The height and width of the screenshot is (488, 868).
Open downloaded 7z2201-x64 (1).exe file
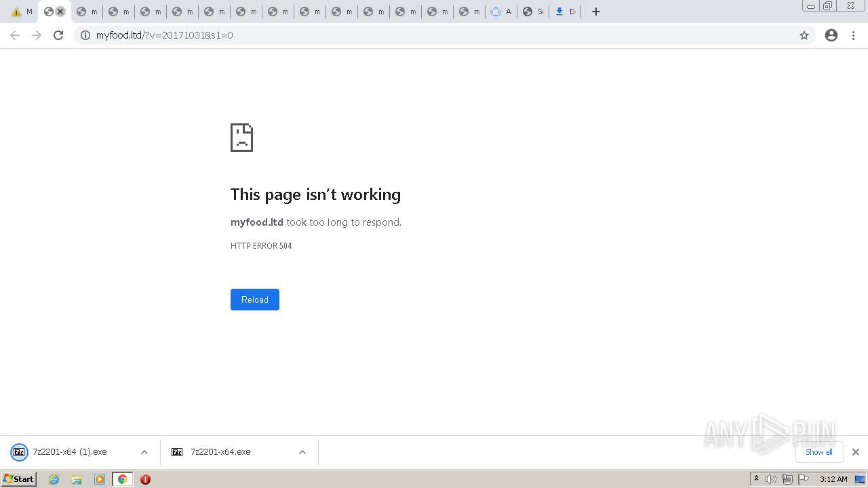[70, 452]
